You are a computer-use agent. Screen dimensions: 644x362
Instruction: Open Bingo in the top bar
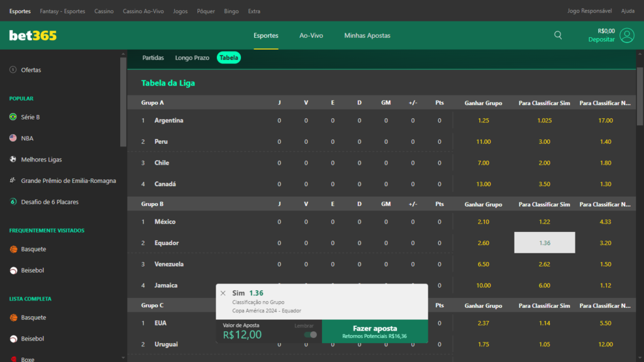click(x=231, y=11)
